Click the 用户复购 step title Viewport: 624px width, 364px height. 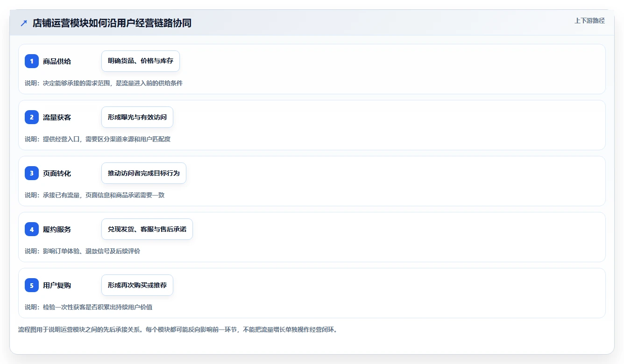pyautogui.click(x=57, y=285)
